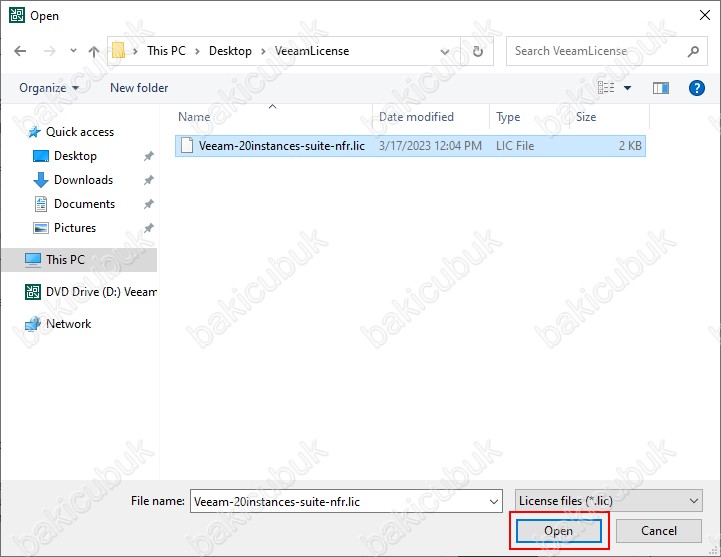Go up one folder level
The width and height of the screenshot is (721, 557).
(x=94, y=51)
